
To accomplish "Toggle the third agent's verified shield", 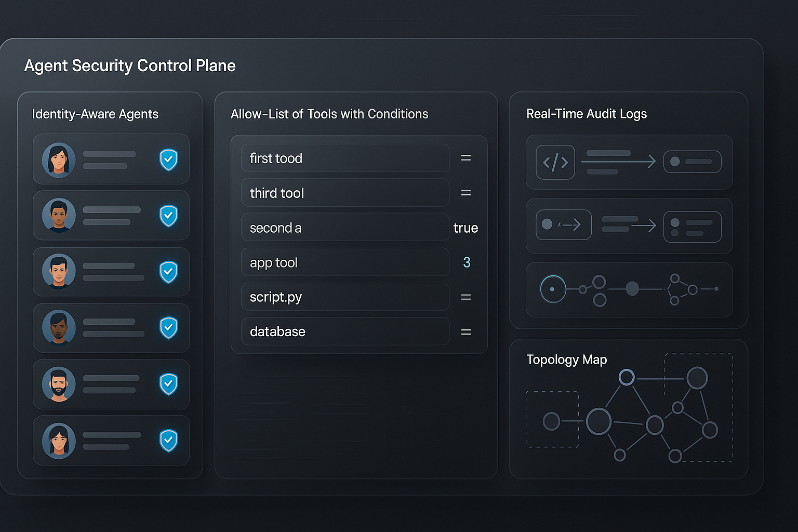I will point(168,272).
